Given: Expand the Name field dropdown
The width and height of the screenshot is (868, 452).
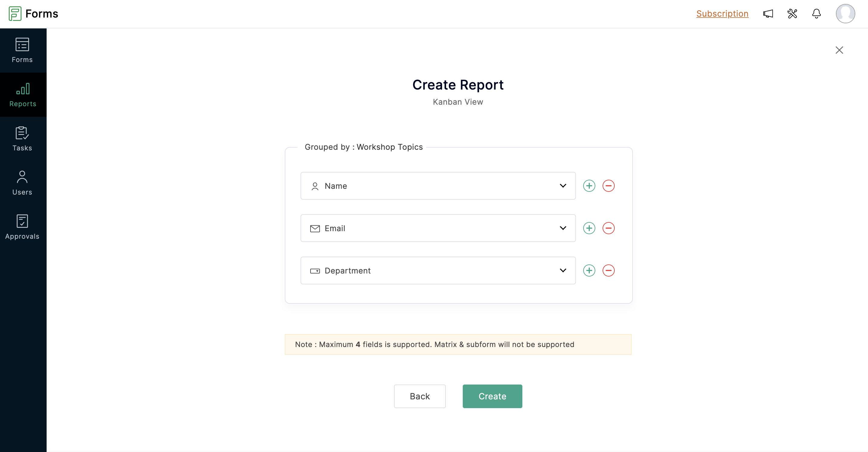Looking at the screenshot, I should (438, 186).
